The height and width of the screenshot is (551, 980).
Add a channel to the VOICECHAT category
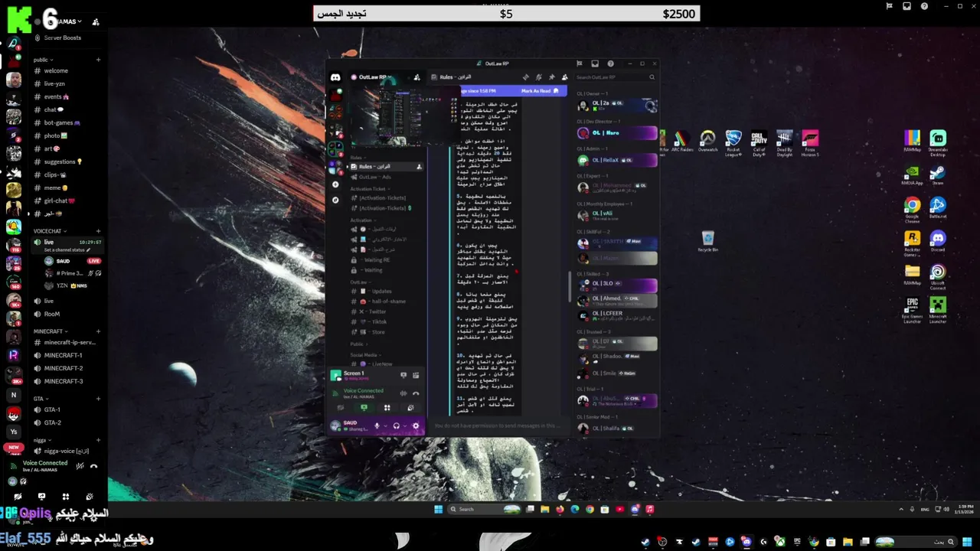pyautogui.click(x=98, y=231)
